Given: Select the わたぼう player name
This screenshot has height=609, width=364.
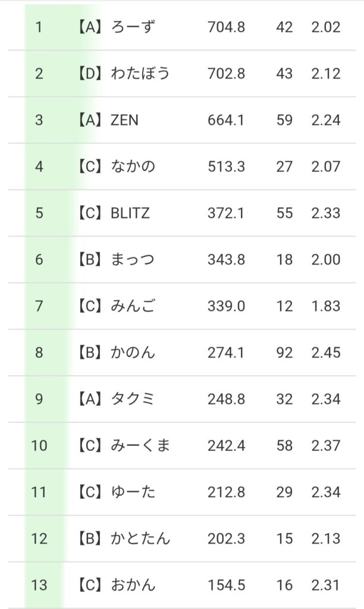Looking at the screenshot, I should [x=140, y=74].
